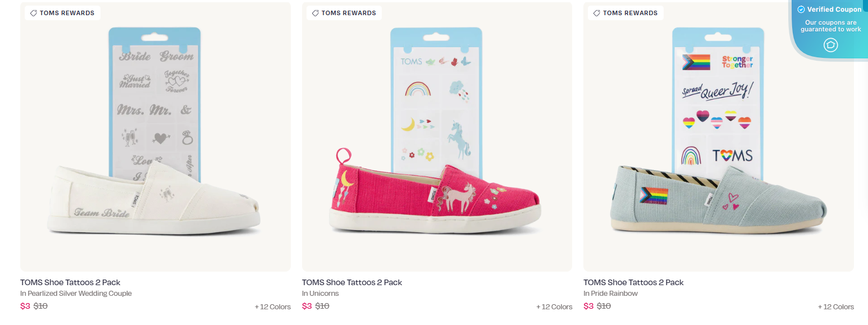Click the Our coupons are guaranteed to work text
Image resolution: width=868 pixels, height=325 pixels.
tap(830, 26)
